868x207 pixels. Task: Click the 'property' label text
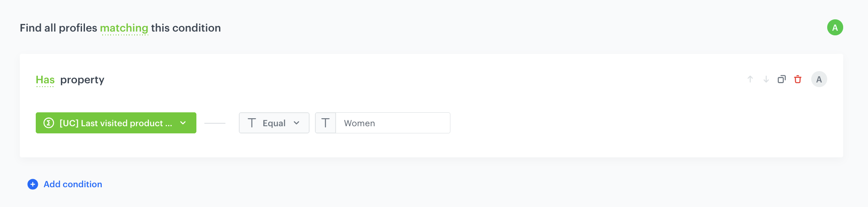tap(82, 80)
